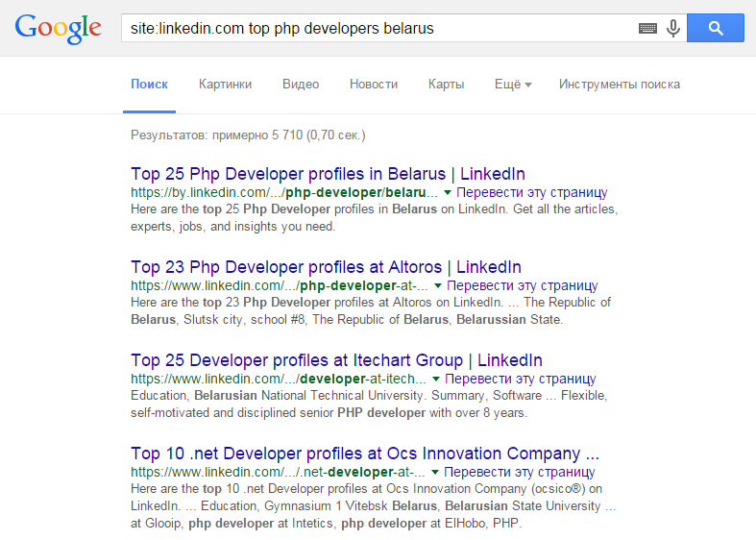The width and height of the screenshot is (756, 540).
Task: Open Top 23 Php Developer profiles at Altoros
Action: 326,267
